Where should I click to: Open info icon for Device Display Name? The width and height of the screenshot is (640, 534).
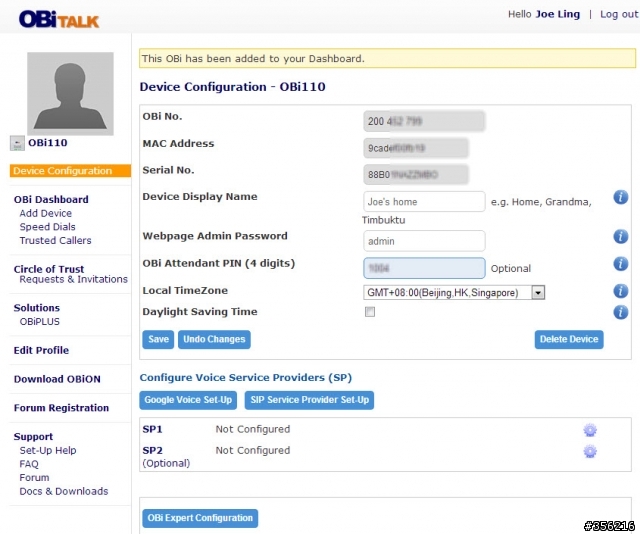[x=620, y=197]
